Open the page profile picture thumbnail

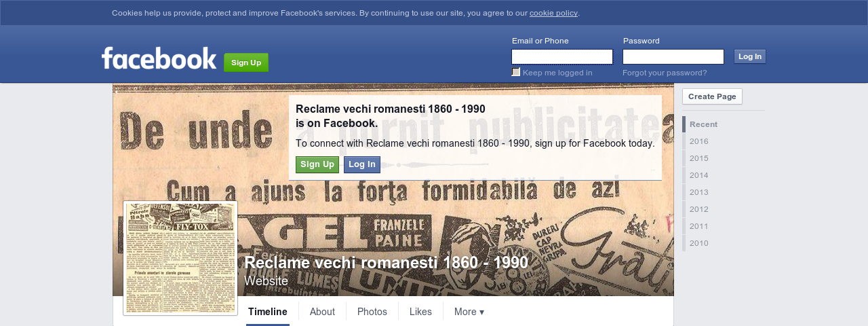(x=180, y=258)
